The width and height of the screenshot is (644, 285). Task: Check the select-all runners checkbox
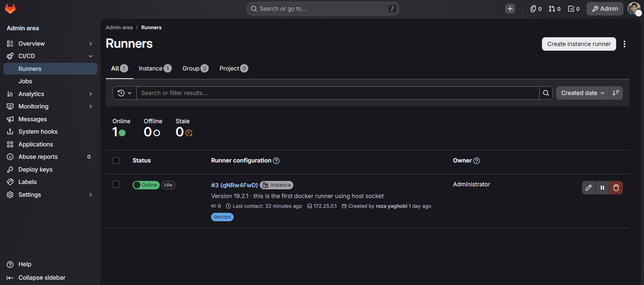116,160
